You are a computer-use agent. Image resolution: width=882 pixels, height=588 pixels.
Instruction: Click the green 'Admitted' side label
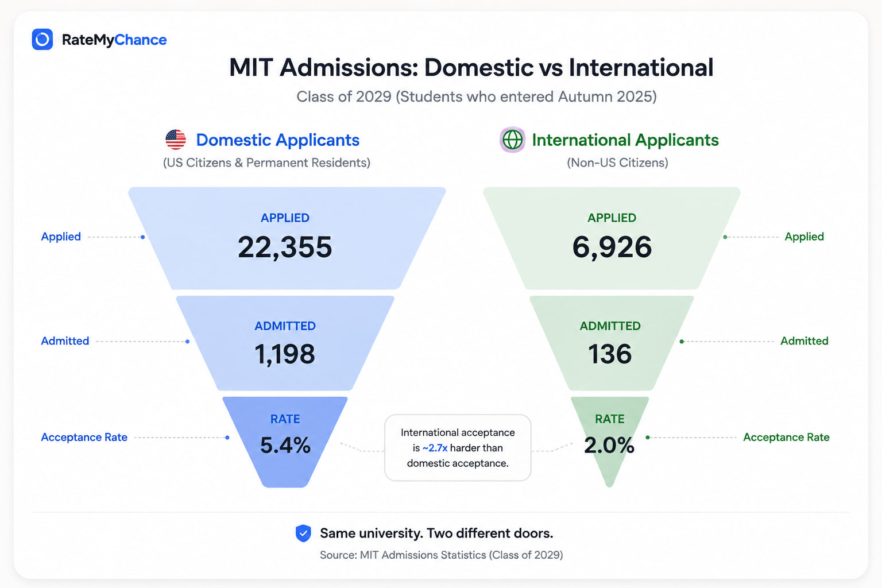coord(804,341)
